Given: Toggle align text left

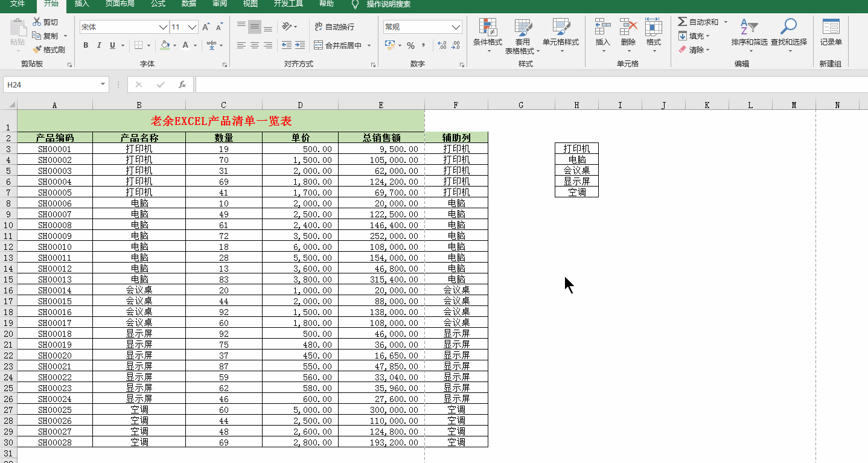Looking at the screenshot, I should coord(241,45).
